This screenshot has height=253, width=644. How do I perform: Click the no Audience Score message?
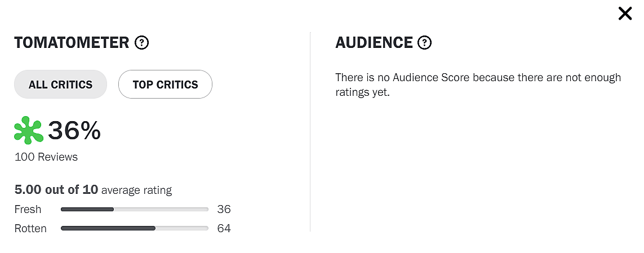[x=478, y=85]
